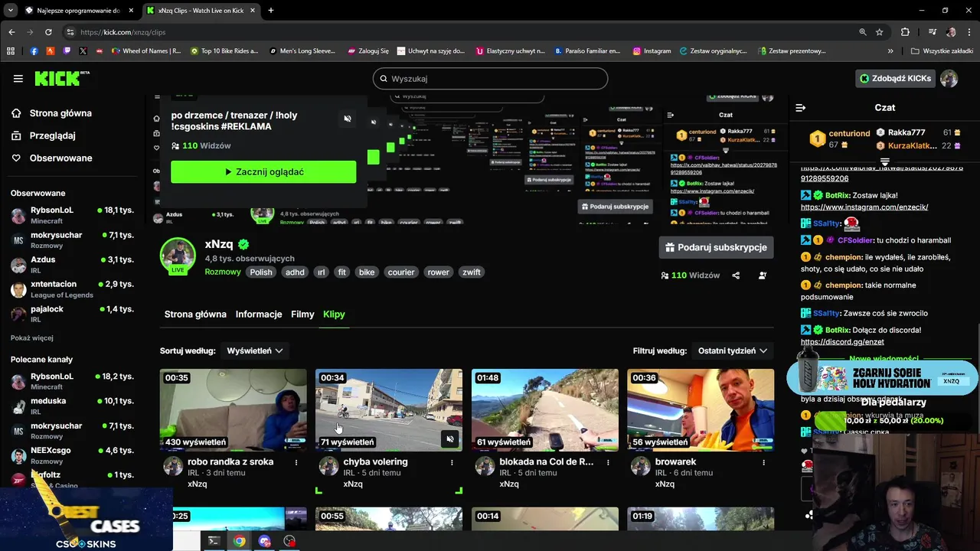Reload the page in Chrome toolbar
This screenshot has height=551, width=980.
pos(48,32)
